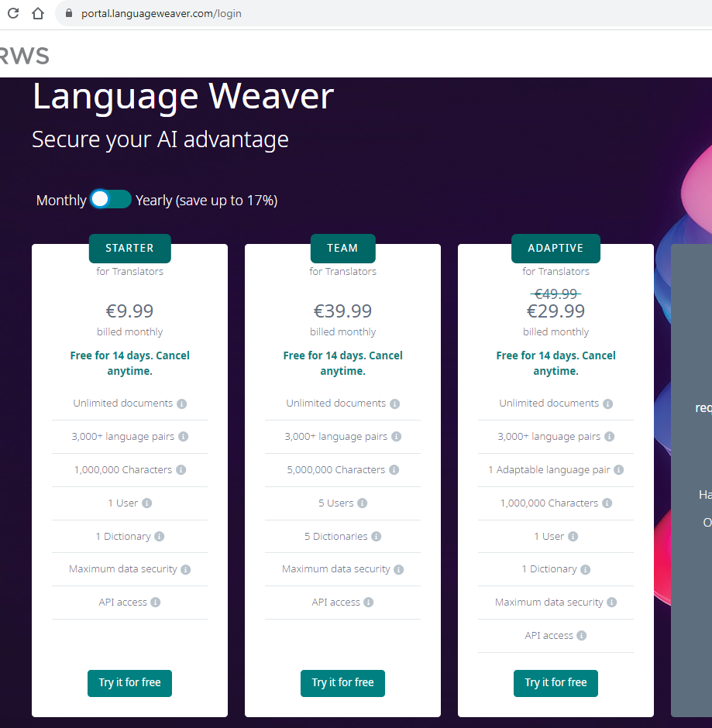Show info for Team Unlimited documents
This screenshot has width=712, height=728.
[x=395, y=404]
